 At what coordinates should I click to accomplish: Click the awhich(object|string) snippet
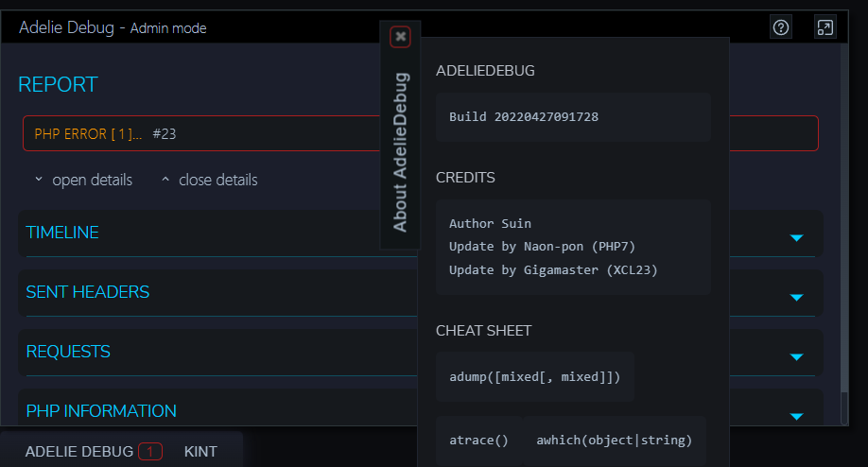615,440
